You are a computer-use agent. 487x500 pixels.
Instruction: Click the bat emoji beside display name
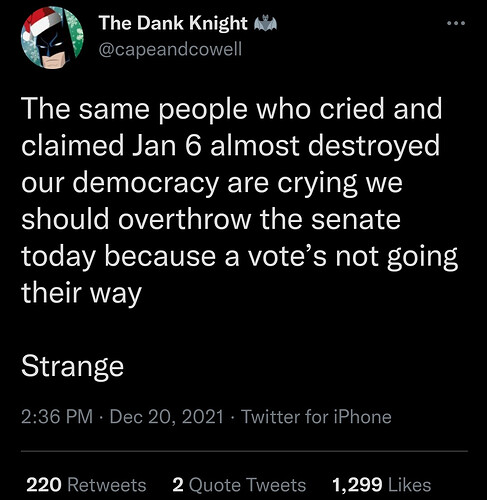(265, 24)
